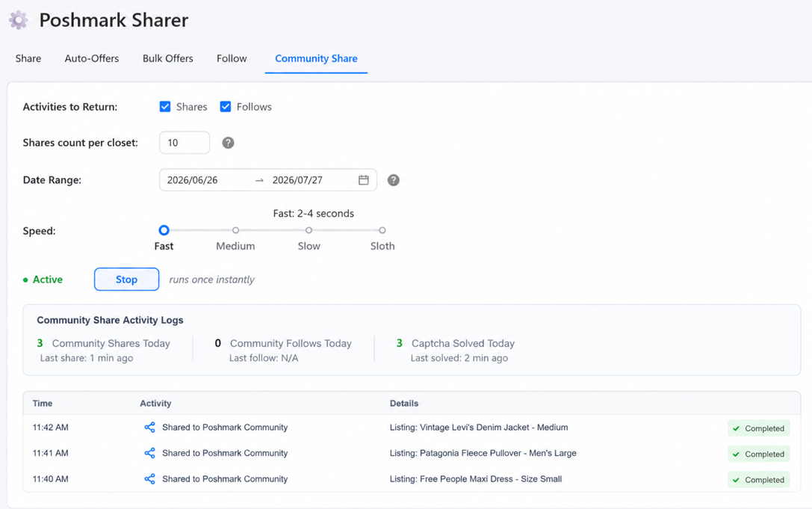Screen dimensions: 812x509
Task: Switch to the Bulk Offers tab
Action: point(168,58)
